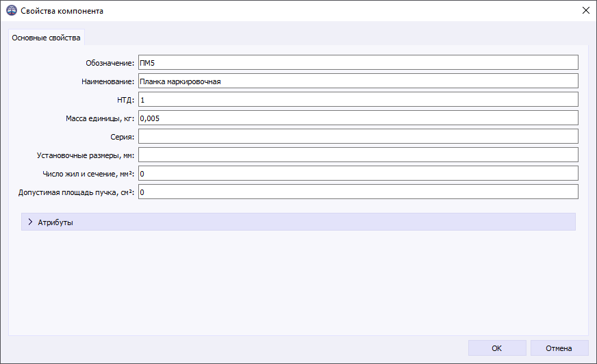The height and width of the screenshot is (364, 597).
Task: Click the Свойства компонента title text
Action: point(62,11)
